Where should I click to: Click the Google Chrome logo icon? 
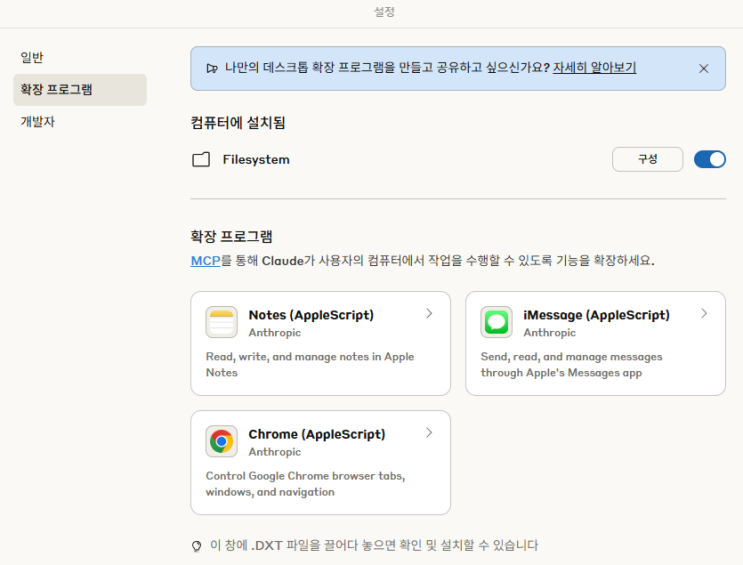tap(221, 441)
